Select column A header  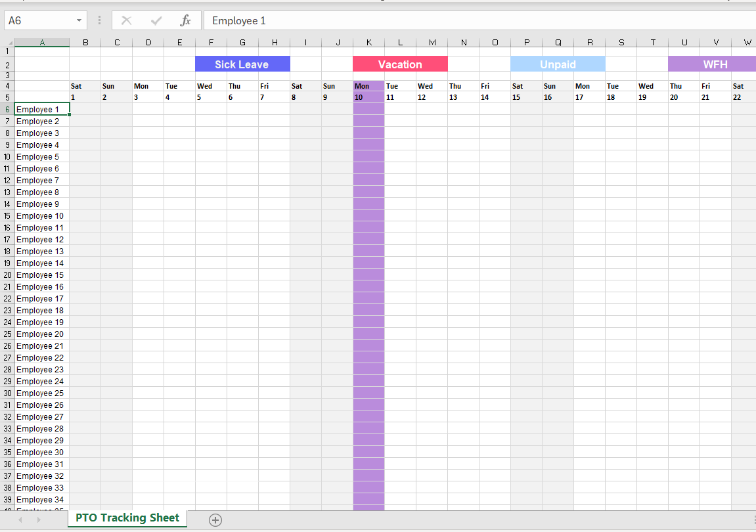coord(42,43)
